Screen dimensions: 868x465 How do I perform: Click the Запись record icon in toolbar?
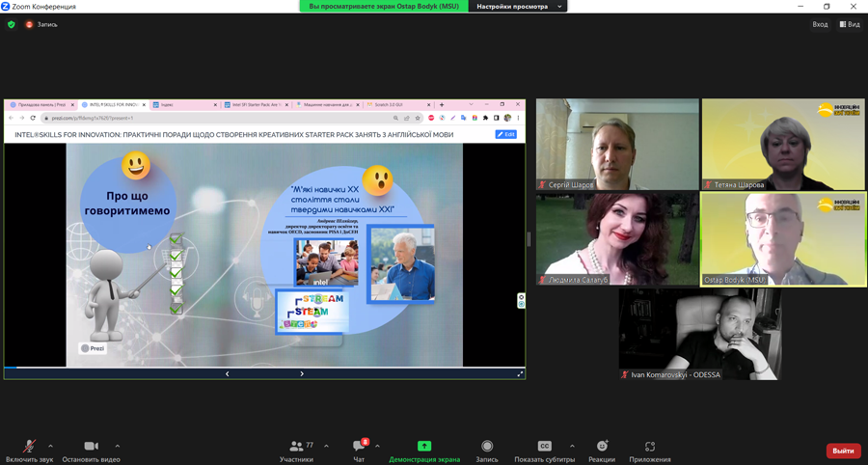click(487, 446)
